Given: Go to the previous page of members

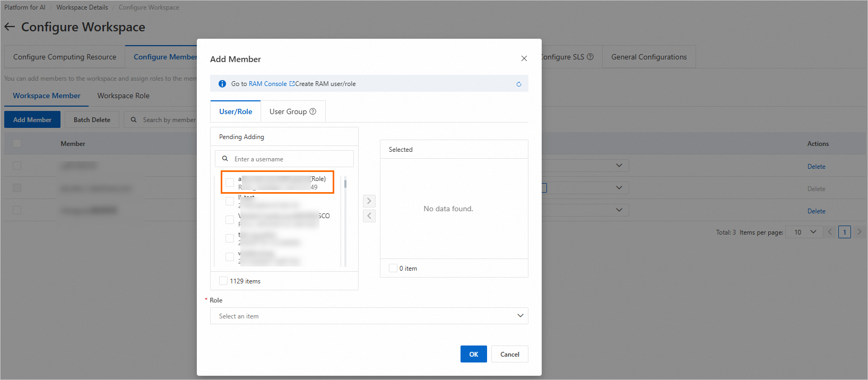Looking at the screenshot, I should tap(830, 232).
